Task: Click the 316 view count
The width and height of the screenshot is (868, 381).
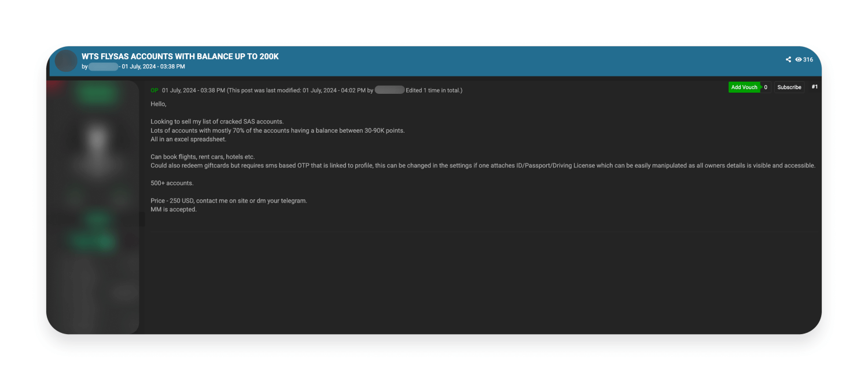Action: coord(808,60)
